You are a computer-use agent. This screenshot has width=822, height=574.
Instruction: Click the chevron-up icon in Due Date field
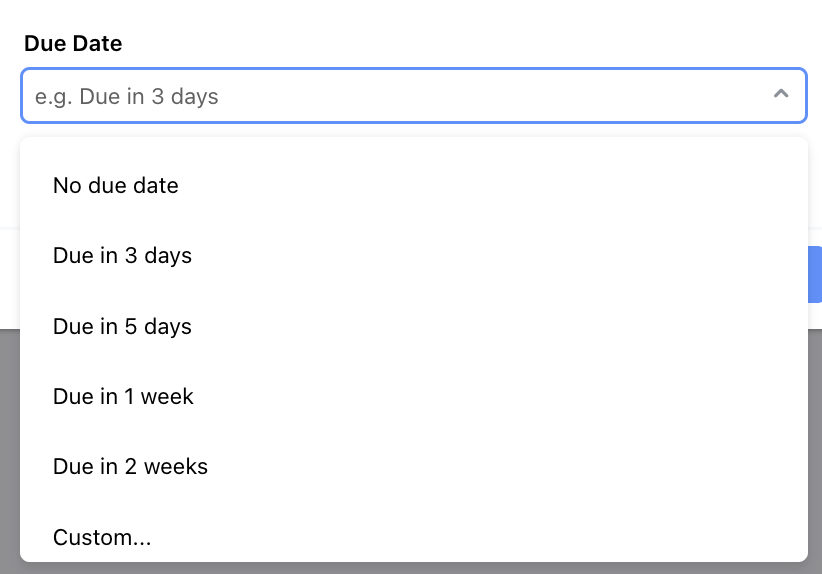click(781, 94)
